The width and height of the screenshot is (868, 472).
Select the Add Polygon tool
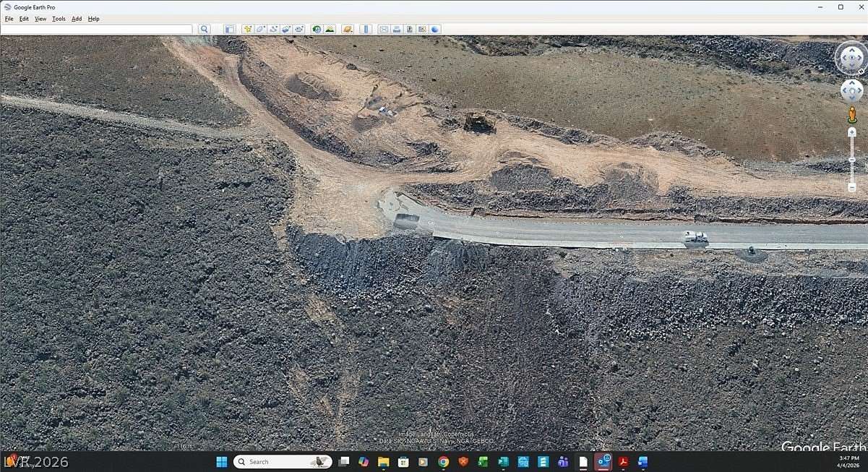pos(260,28)
